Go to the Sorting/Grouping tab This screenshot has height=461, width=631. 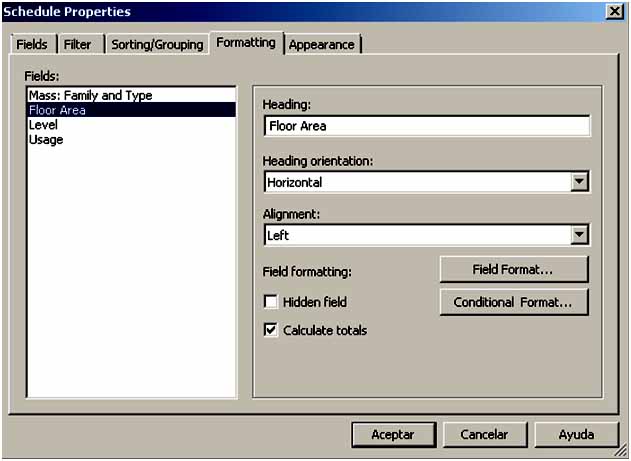click(x=157, y=45)
